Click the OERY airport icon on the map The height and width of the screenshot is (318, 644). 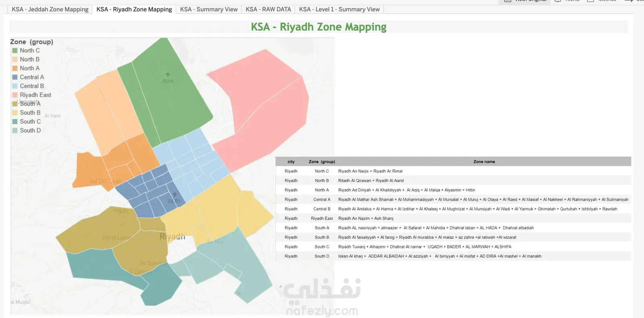point(175,195)
